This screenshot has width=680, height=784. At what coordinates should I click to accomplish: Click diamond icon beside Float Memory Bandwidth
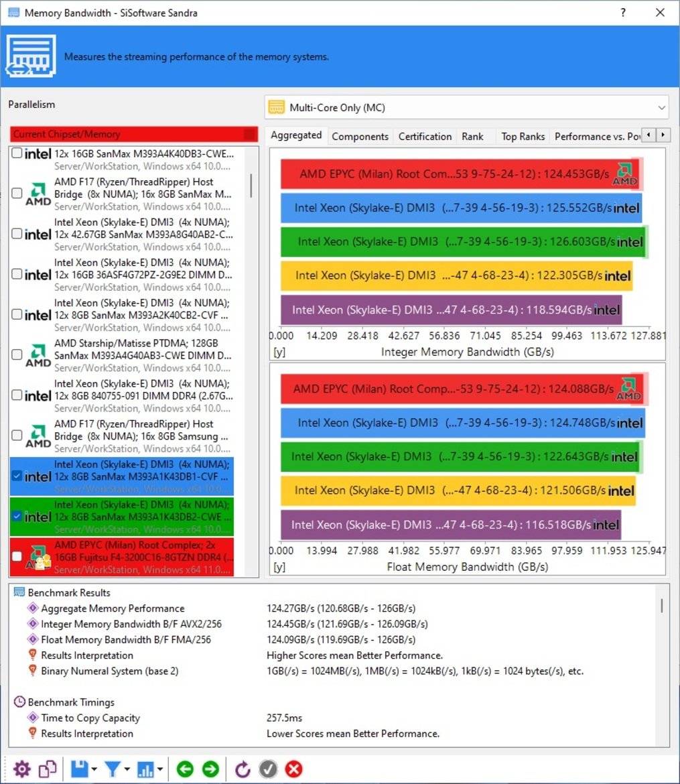(x=33, y=639)
